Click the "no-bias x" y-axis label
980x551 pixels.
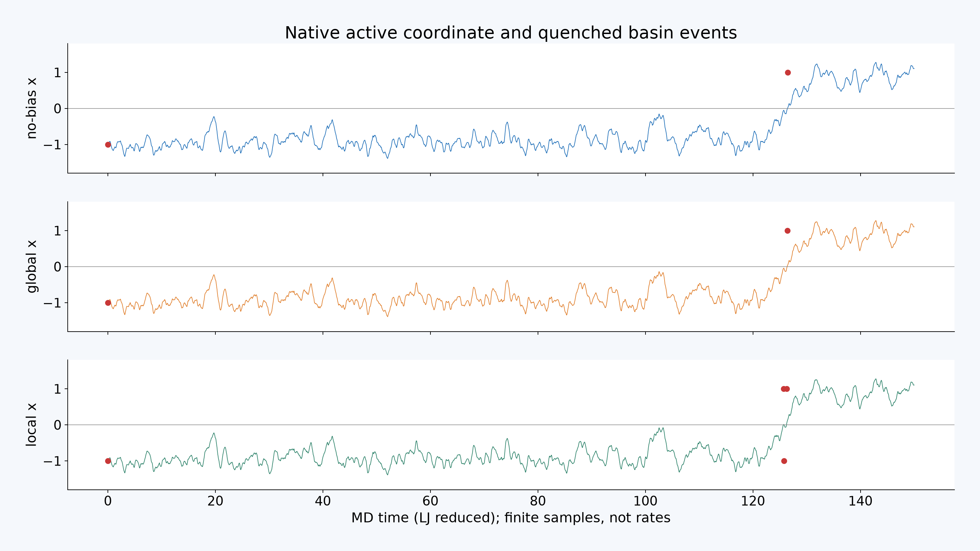point(31,108)
